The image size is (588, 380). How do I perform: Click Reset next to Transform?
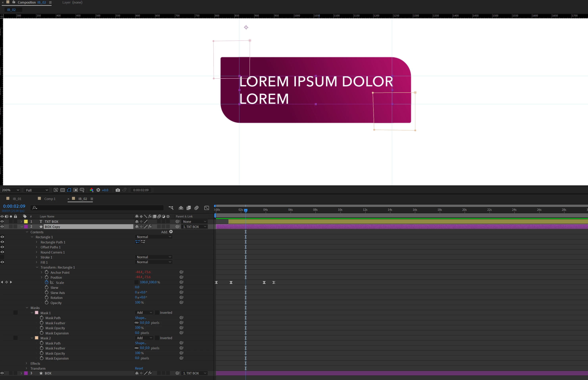(x=139, y=368)
